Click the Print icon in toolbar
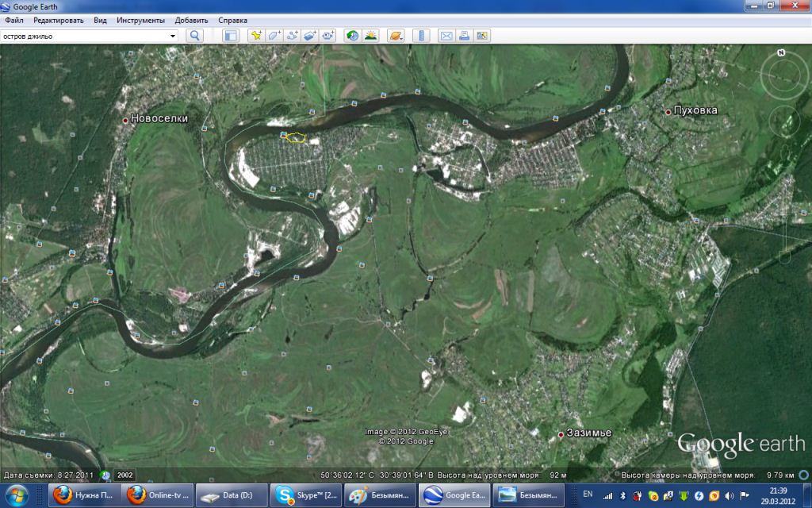This screenshot has height=508, width=812. [x=464, y=36]
